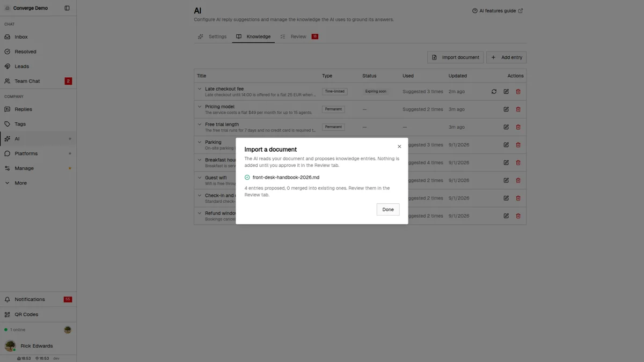The width and height of the screenshot is (644, 362).
Task: Open Resolved conversations
Action: tap(38, 51)
